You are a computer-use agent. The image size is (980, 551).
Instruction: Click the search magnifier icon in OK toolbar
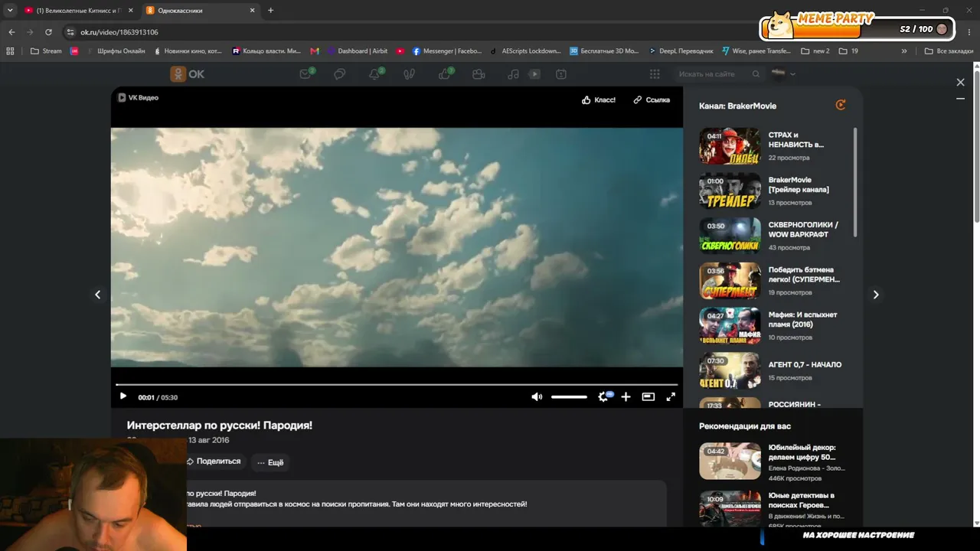[x=756, y=74]
